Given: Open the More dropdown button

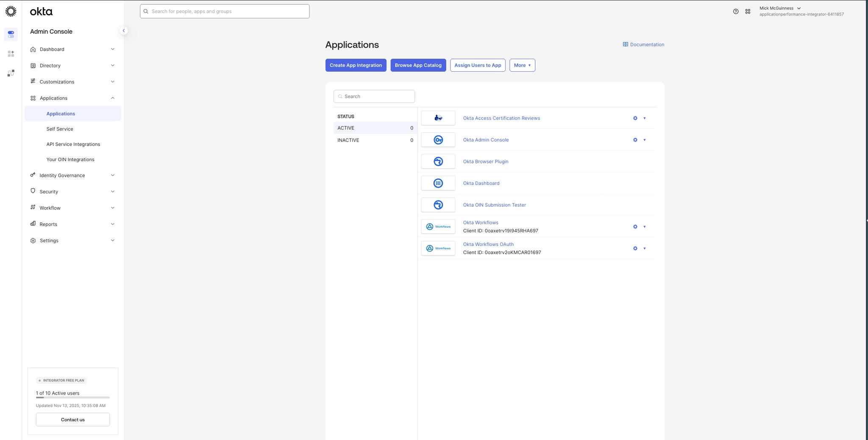Looking at the screenshot, I should [x=522, y=65].
